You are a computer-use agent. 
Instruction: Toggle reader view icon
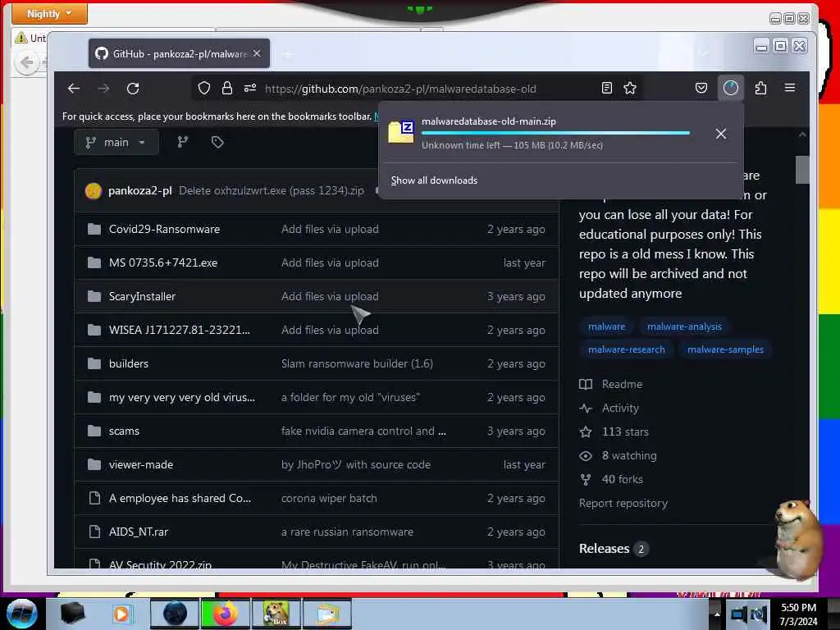click(x=607, y=88)
